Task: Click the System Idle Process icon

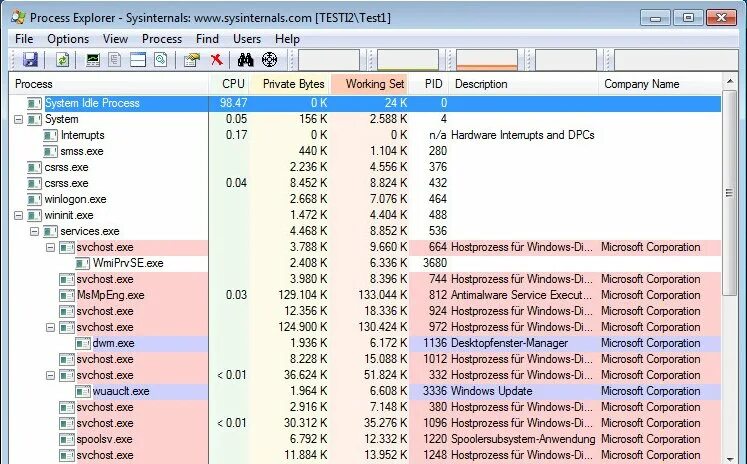Action: [34, 103]
